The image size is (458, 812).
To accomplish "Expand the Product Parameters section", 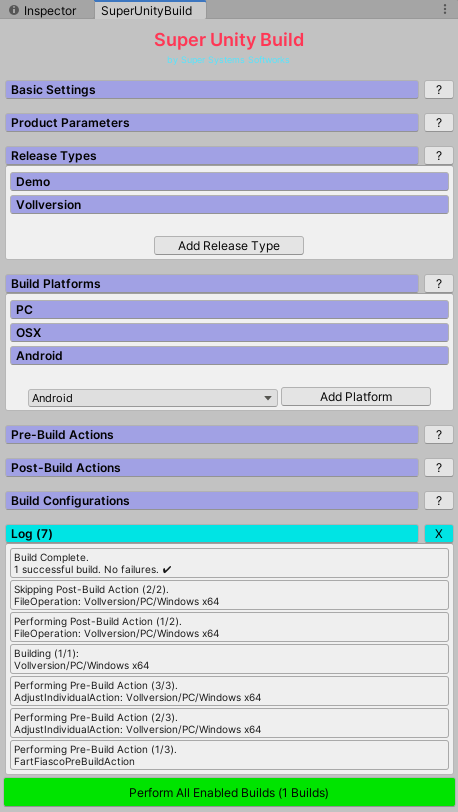I will coord(212,123).
